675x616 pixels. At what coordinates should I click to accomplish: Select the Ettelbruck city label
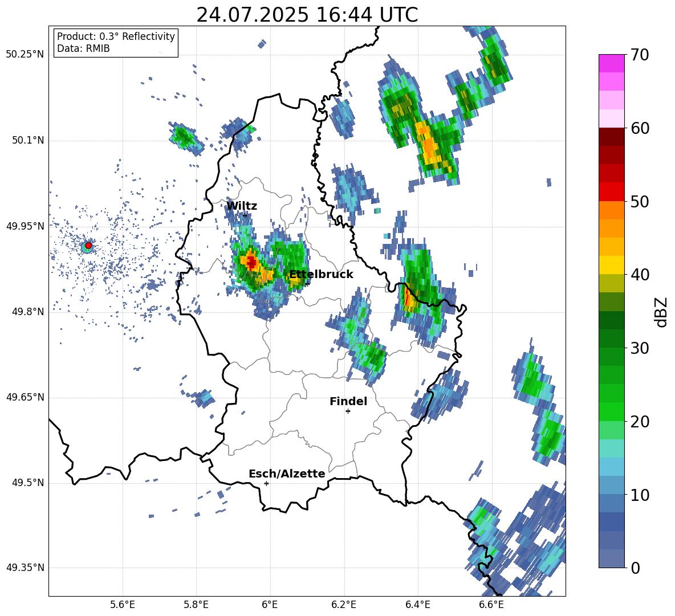(x=321, y=275)
